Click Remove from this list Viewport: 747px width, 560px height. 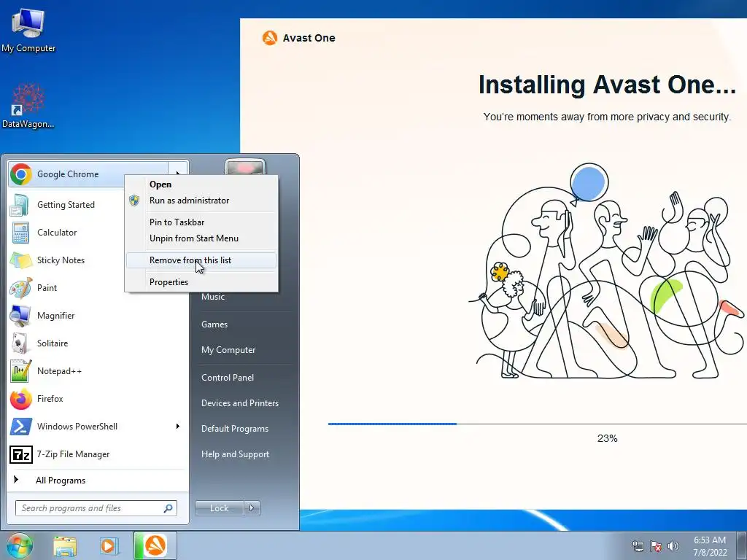tap(201, 260)
